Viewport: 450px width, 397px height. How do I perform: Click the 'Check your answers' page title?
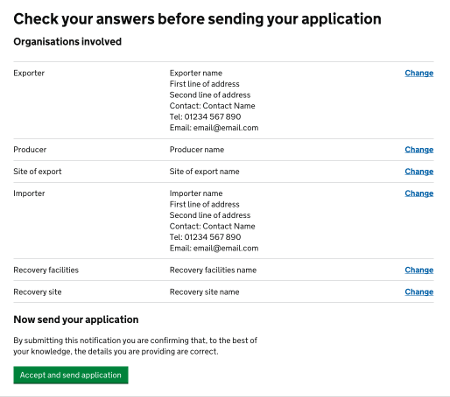coord(197,19)
